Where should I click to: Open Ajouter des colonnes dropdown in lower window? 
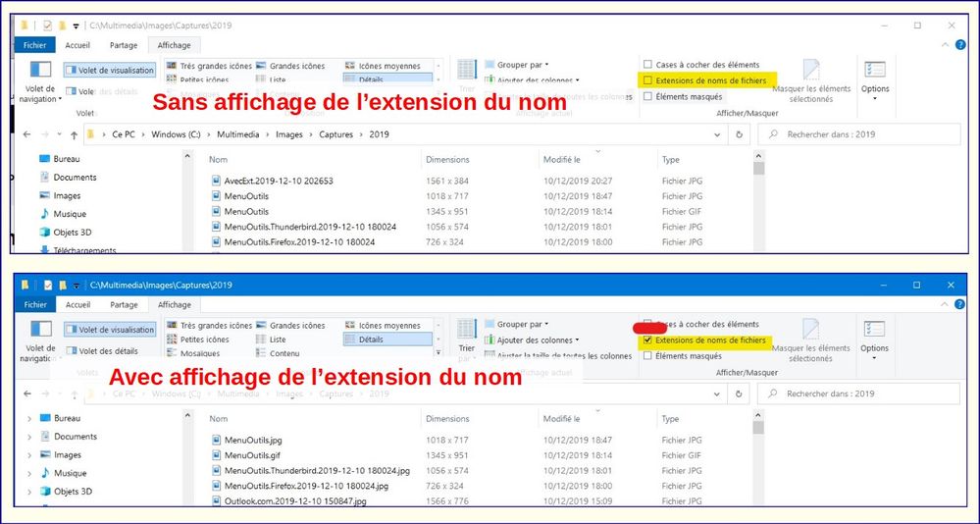point(532,340)
